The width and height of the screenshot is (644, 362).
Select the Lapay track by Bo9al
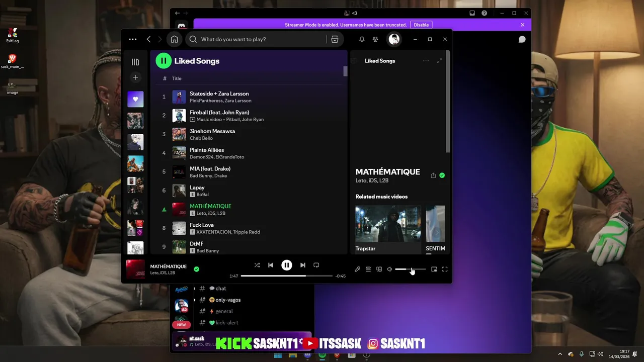point(249,191)
